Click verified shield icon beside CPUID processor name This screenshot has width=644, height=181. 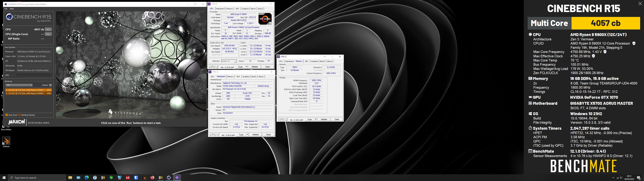[634, 43]
